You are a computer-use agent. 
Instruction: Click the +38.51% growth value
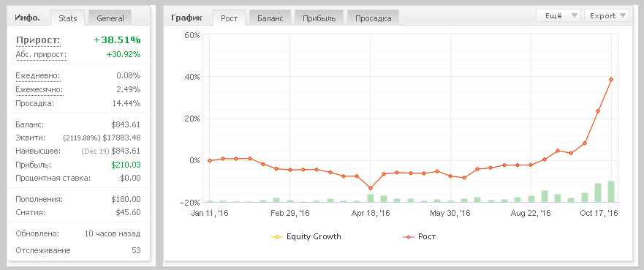coord(117,40)
